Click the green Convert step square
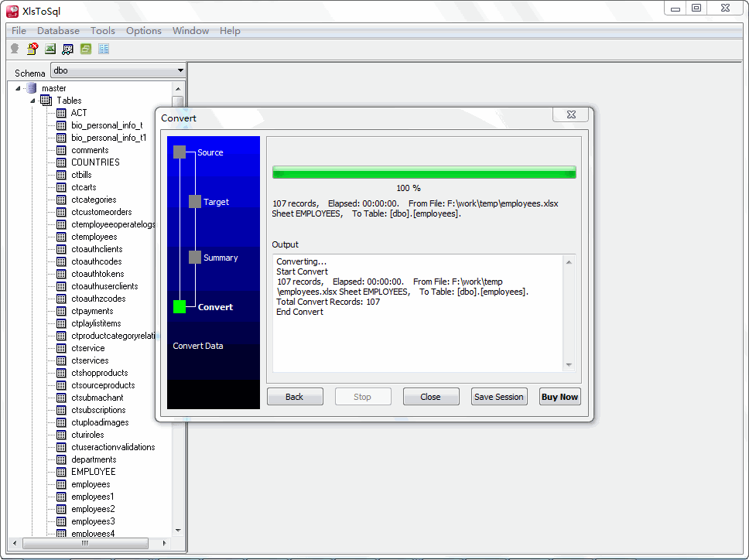749x560 pixels. pyautogui.click(x=180, y=307)
